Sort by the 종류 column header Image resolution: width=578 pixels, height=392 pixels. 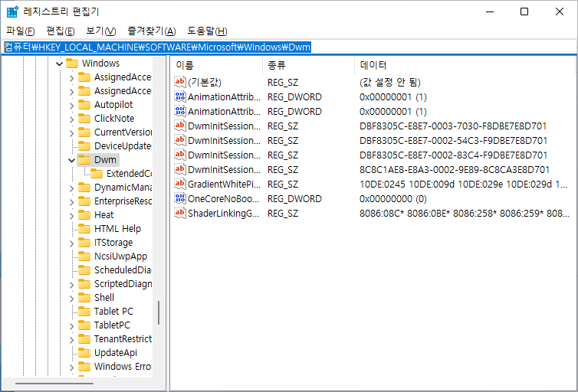pyautogui.click(x=308, y=66)
